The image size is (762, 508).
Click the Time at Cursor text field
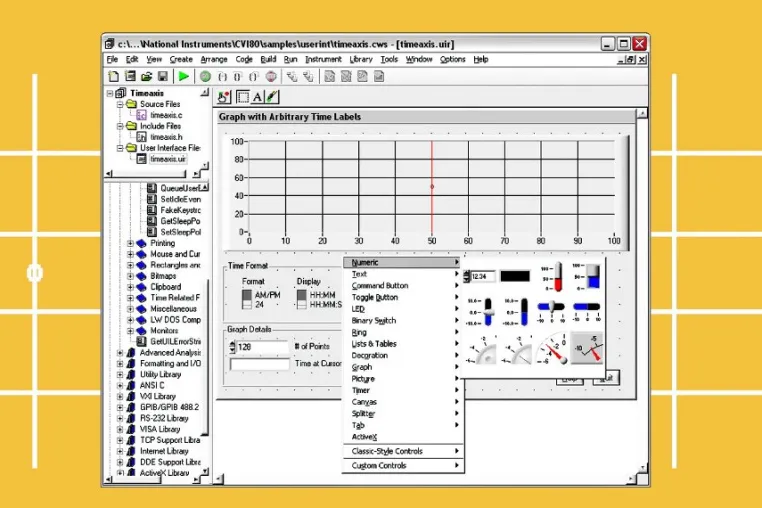click(x=260, y=364)
